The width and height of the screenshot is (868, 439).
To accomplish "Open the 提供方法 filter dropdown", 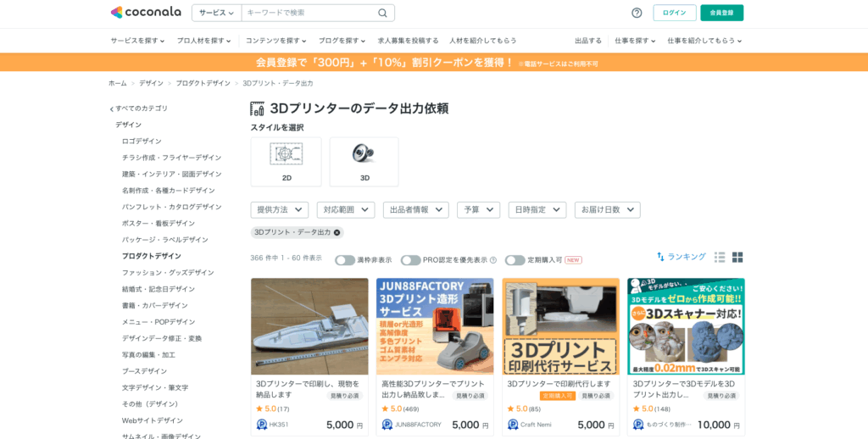I will (279, 209).
